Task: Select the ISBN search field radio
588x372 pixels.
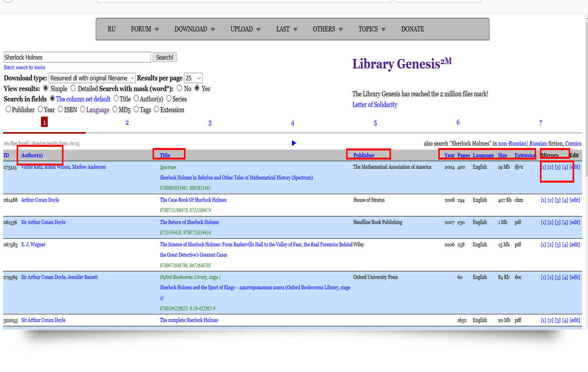Action: click(x=60, y=109)
